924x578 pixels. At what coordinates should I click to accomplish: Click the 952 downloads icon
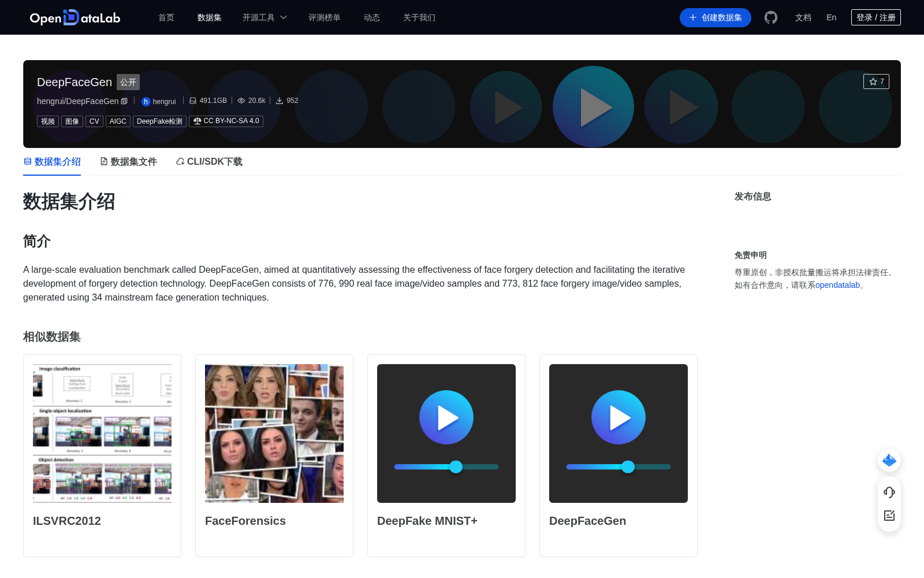[280, 101]
